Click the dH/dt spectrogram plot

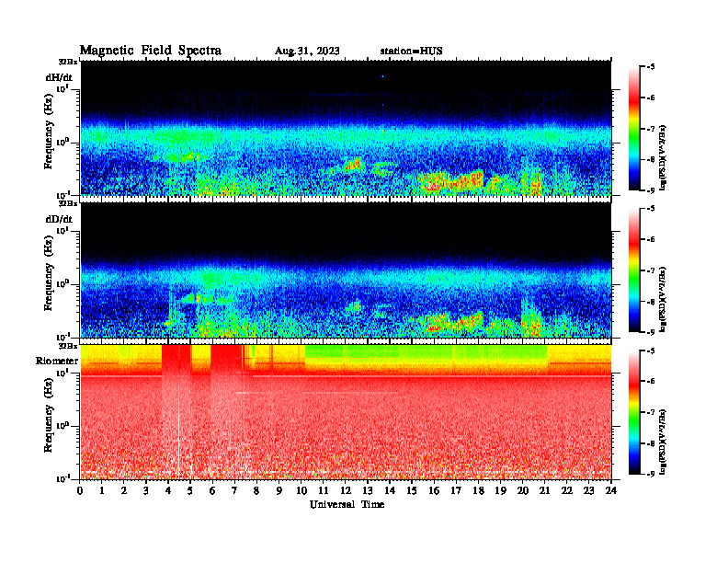pos(346,128)
